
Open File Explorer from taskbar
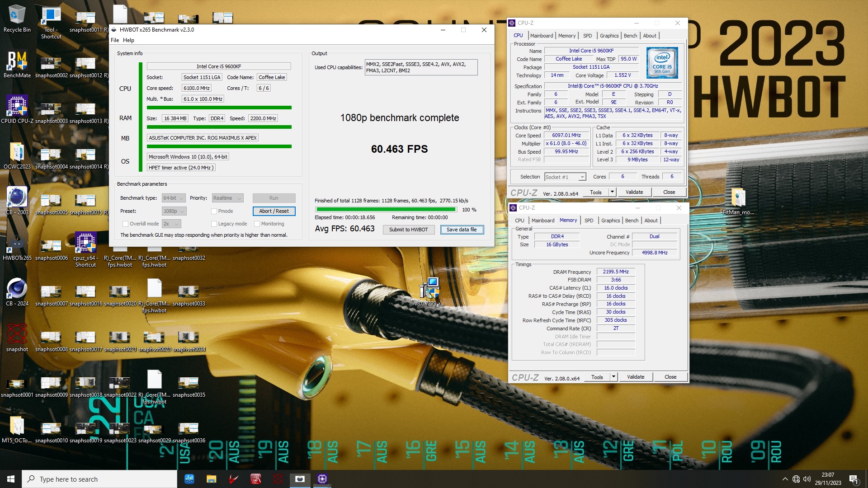coord(211,479)
